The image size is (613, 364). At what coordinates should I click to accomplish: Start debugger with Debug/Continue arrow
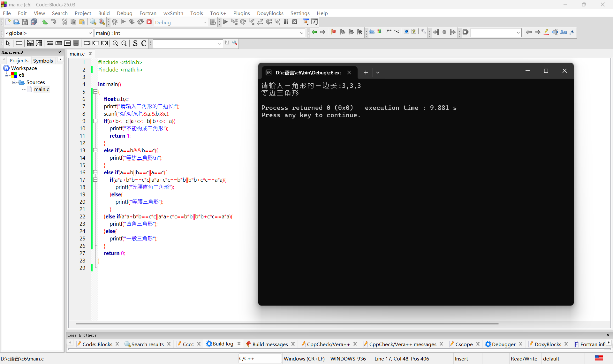point(225,22)
